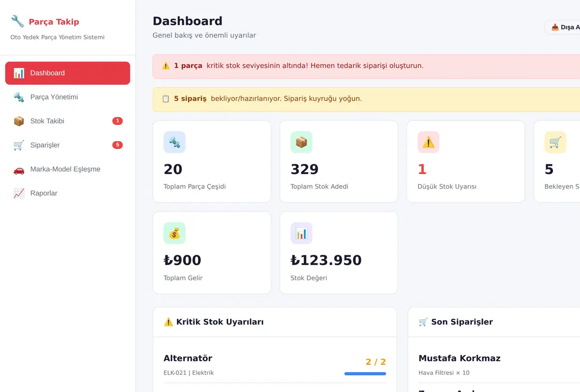Click the wrench logo icon beside Parça Takip
Viewport: 580px width, 392px height.
[17, 21]
